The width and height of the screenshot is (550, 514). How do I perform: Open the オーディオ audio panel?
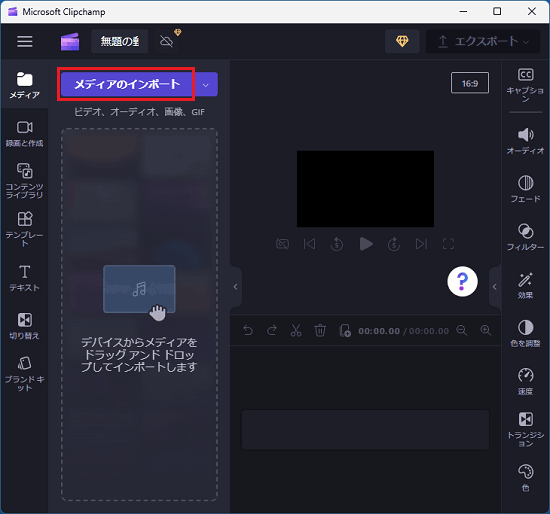(x=525, y=141)
